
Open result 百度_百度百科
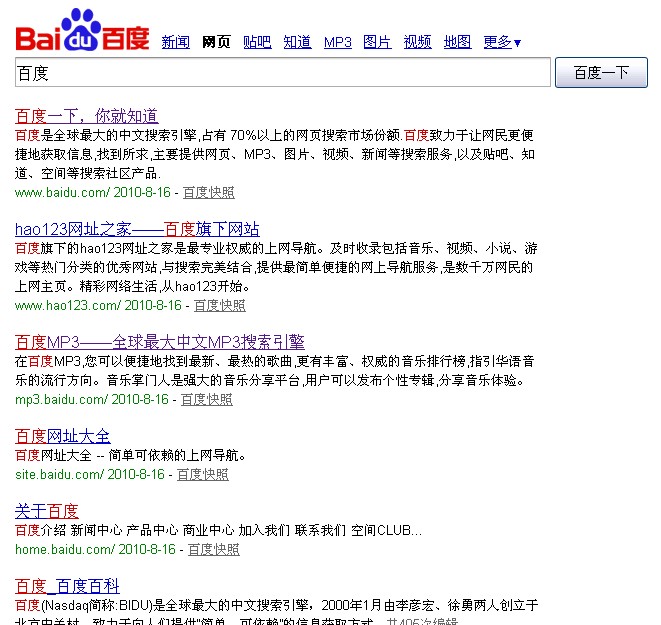pyautogui.click(x=67, y=586)
